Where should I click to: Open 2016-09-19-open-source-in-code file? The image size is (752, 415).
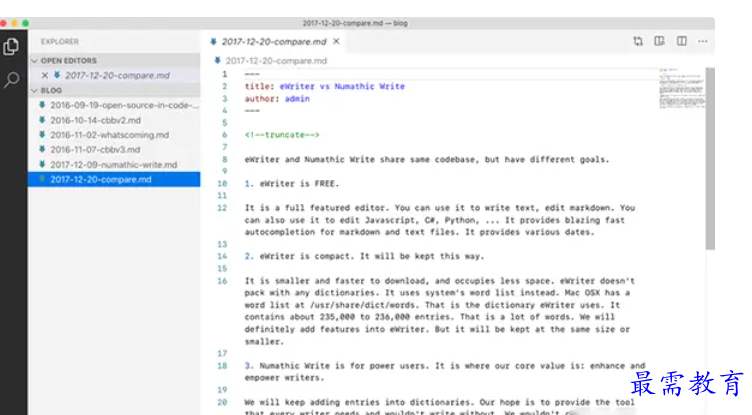(x=114, y=105)
